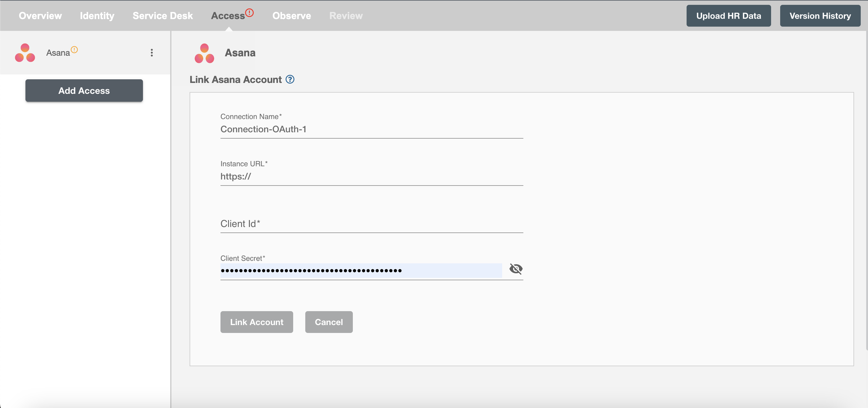Cancel the account linking form
This screenshot has height=408, width=868.
click(x=329, y=322)
